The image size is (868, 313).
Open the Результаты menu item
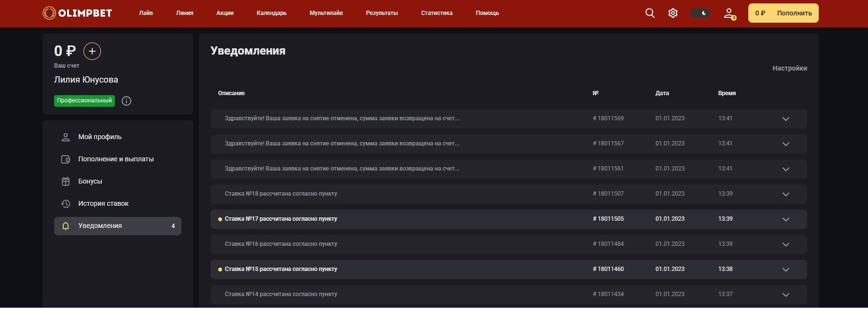tap(381, 13)
